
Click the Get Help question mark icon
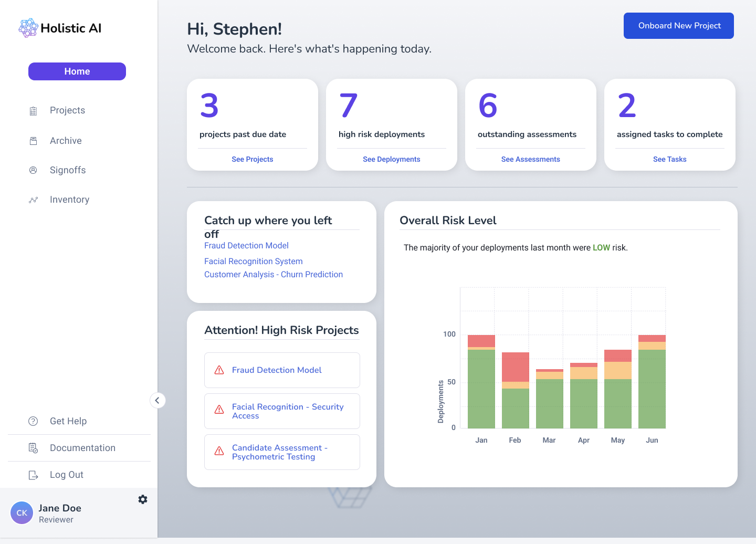(x=33, y=421)
